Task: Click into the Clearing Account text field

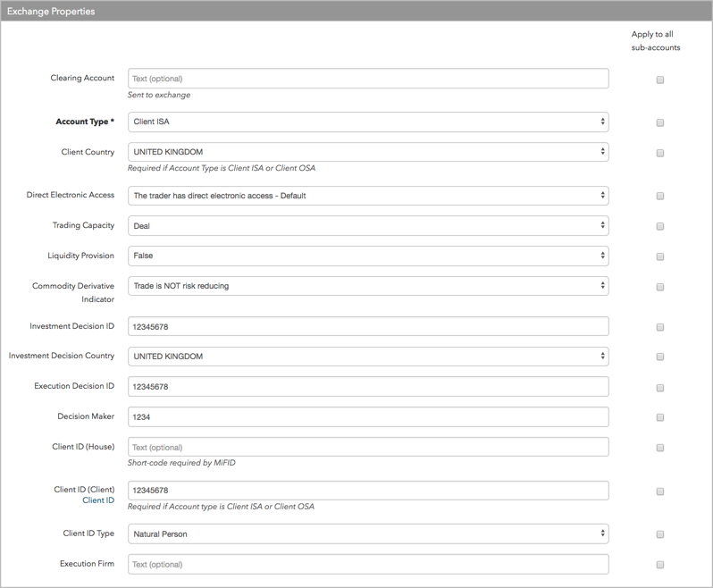Action: point(368,79)
